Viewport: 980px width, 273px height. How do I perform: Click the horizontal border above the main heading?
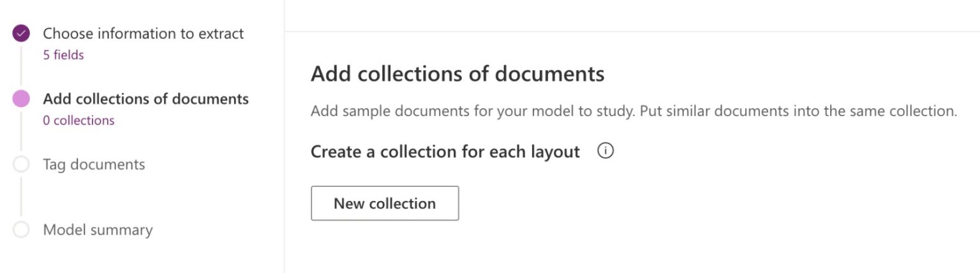tap(632, 31)
